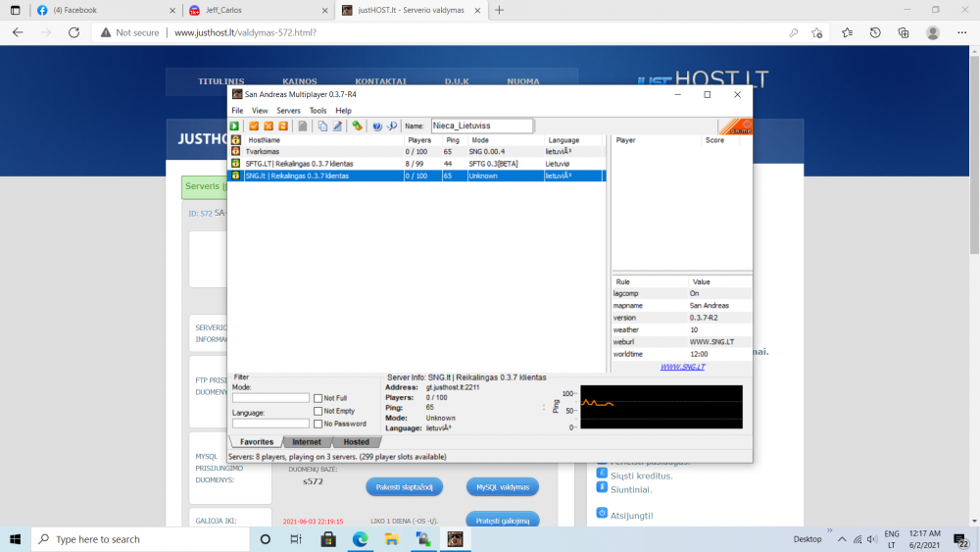980x552 pixels.
Task: Sort by Players column header
Action: [x=423, y=140]
